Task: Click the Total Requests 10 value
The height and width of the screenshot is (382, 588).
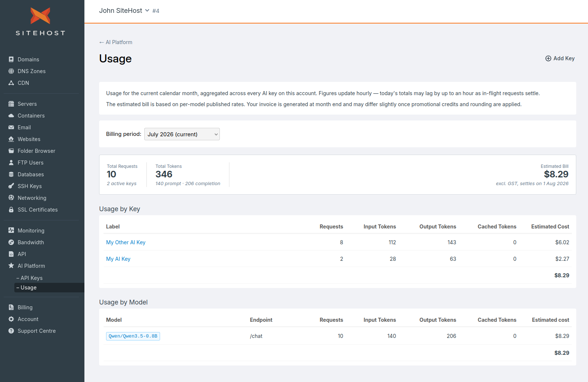Action: coord(112,174)
